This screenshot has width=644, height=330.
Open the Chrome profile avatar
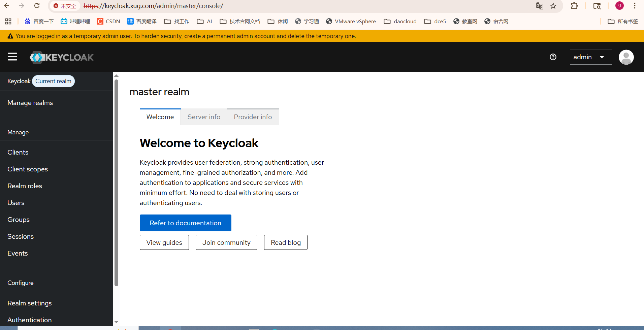tap(619, 6)
